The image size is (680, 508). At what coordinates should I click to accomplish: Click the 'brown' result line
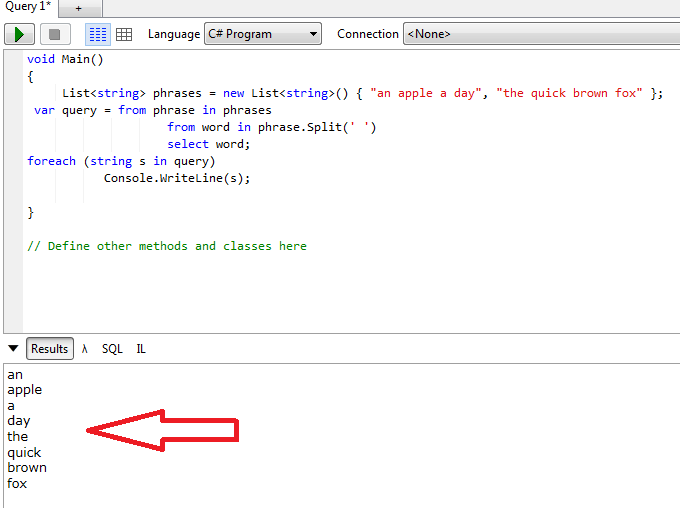tap(27, 467)
